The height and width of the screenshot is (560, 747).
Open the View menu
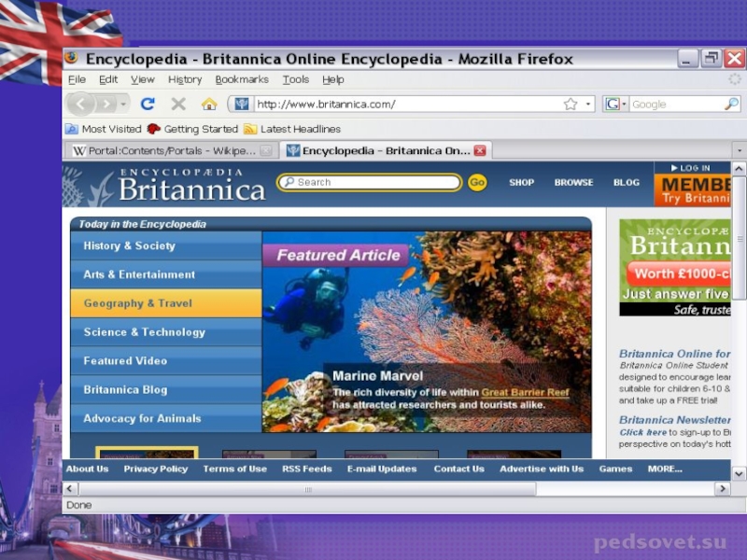(x=143, y=79)
